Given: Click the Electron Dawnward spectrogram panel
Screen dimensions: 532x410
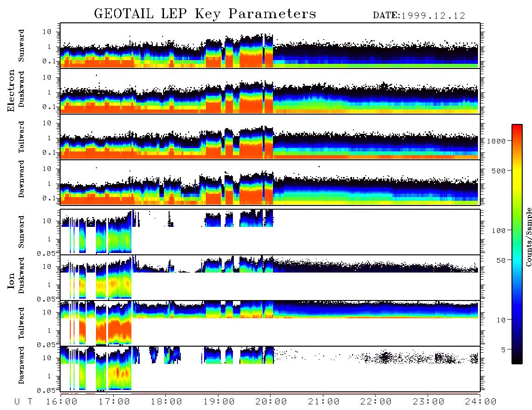Looking at the screenshot, I should click(x=270, y=182).
